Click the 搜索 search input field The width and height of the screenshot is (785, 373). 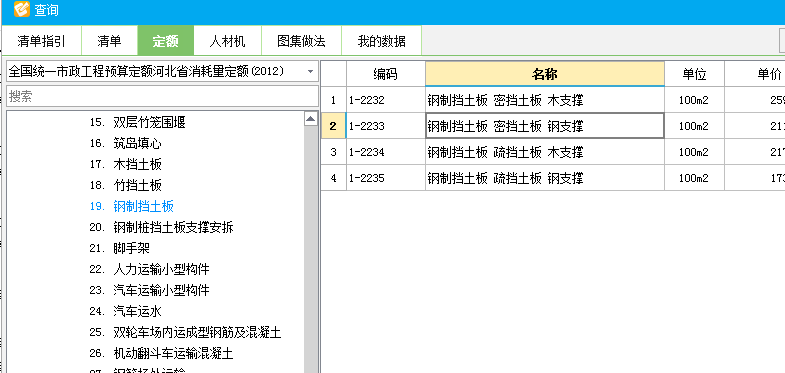point(162,96)
